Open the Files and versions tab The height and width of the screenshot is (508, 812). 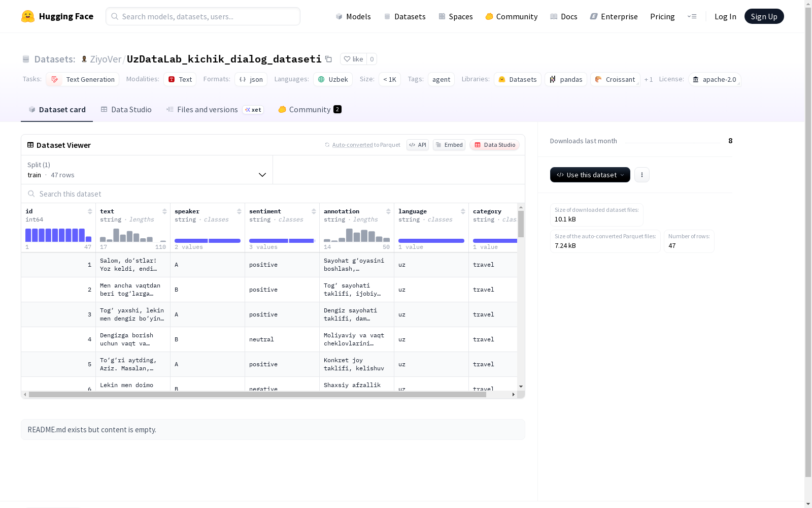coord(215,110)
